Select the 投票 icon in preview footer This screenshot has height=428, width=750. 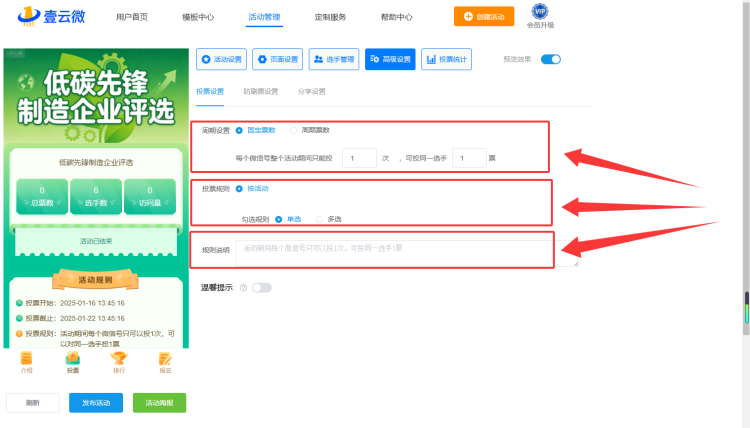coord(73,362)
